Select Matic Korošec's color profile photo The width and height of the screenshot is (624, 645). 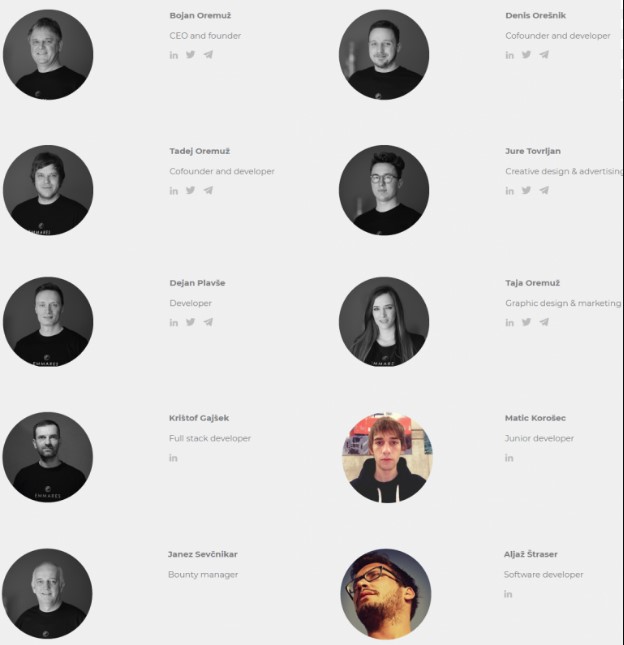[x=387, y=457]
